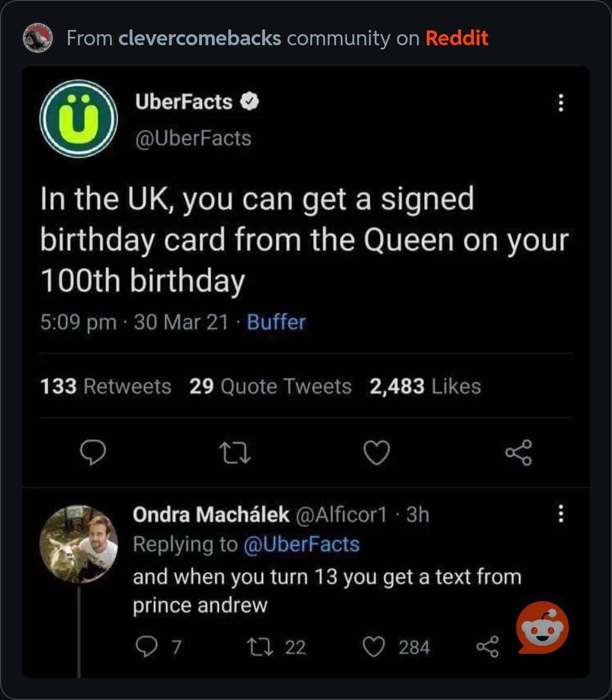Click the UberFacts profile picture
The image size is (612, 700).
coord(78,118)
